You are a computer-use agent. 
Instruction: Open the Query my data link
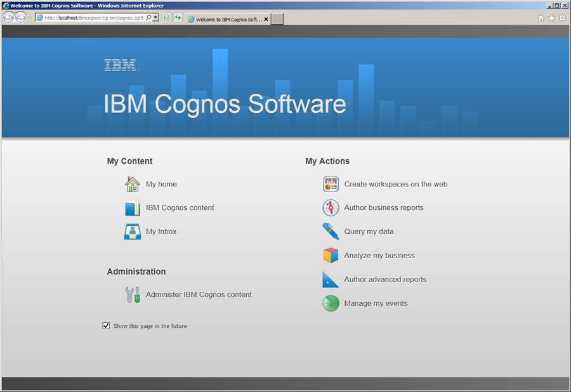click(x=369, y=232)
